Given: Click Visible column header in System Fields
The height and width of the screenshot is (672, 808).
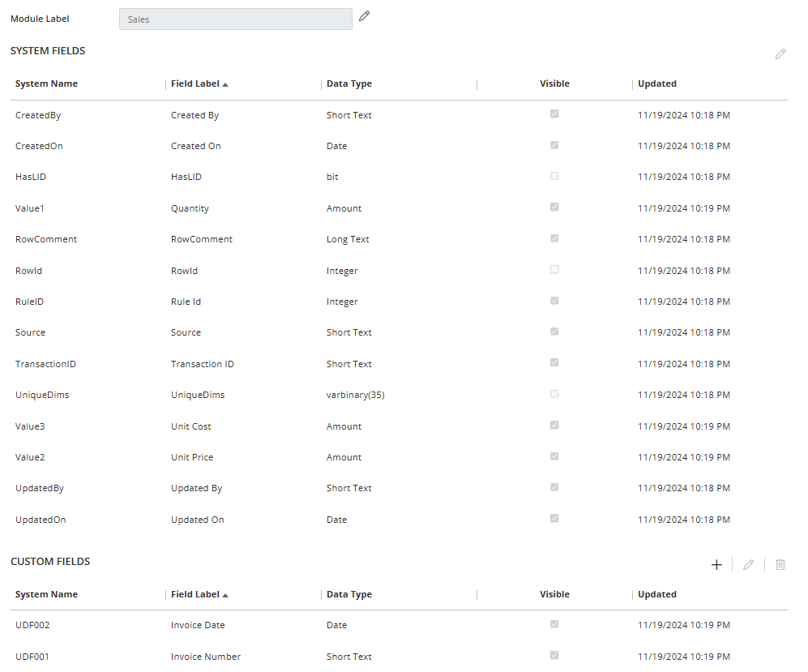Looking at the screenshot, I should (554, 84).
